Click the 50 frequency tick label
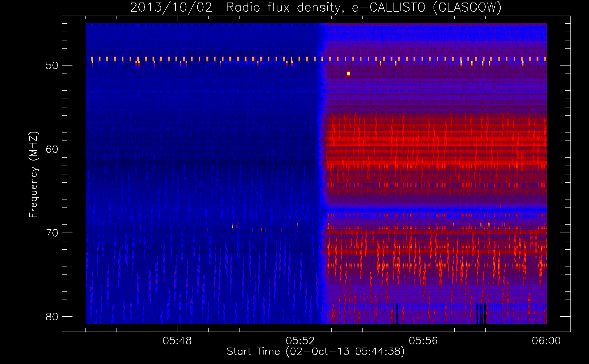The height and width of the screenshot is (364, 589). point(52,66)
